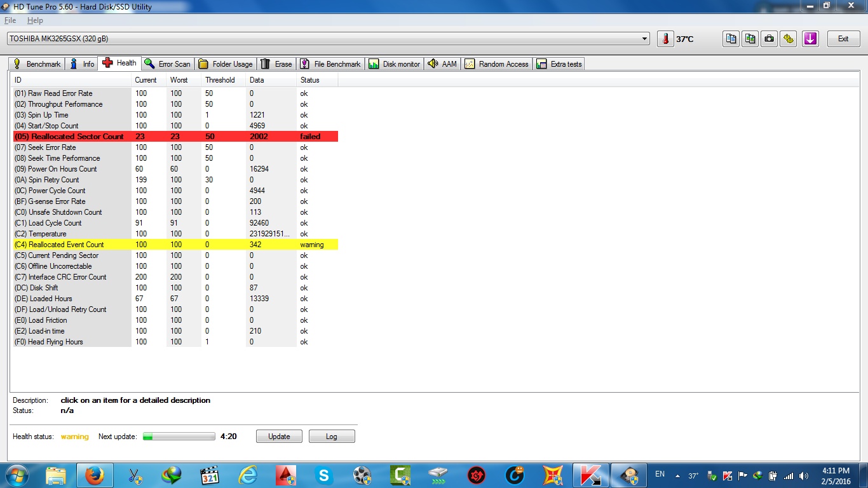Switch to the Erase tab
Viewport: 868px width, 488px height.
pyautogui.click(x=276, y=64)
